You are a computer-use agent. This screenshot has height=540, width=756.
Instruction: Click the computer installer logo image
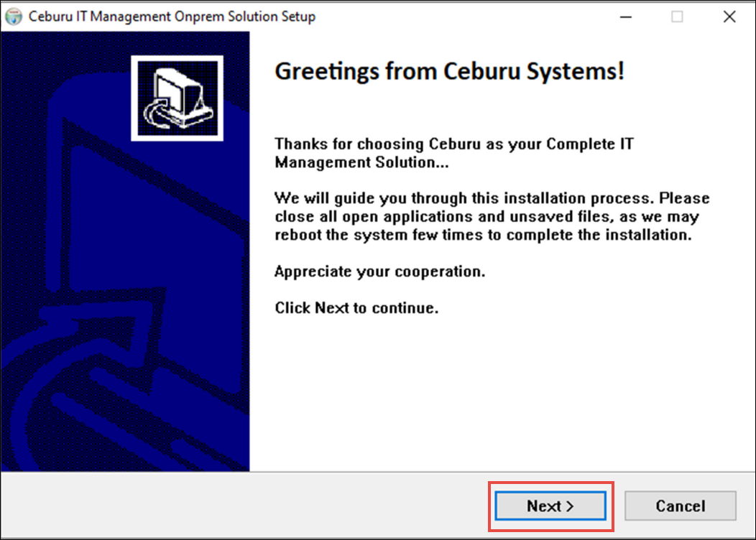pyautogui.click(x=177, y=98)
